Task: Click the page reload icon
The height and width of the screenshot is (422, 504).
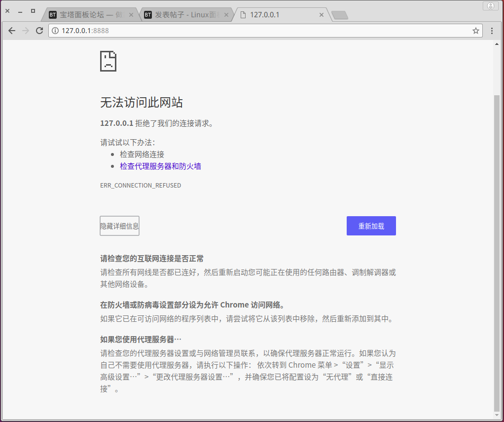Action: point(39,31)
